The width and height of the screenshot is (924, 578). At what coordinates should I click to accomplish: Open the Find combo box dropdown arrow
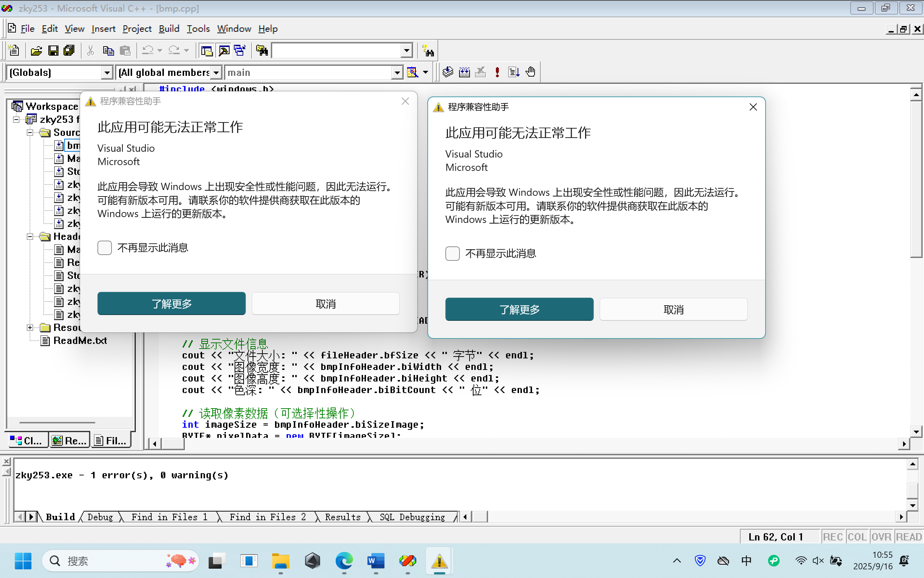407,51
